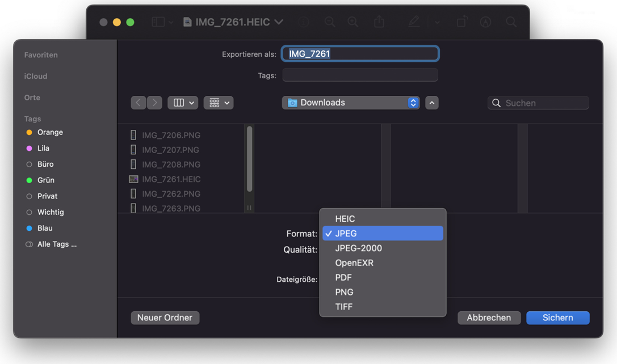The width and height of the screenshot is (617, 364).
Task: Click the markup pen icon
Action: (414, 22)
